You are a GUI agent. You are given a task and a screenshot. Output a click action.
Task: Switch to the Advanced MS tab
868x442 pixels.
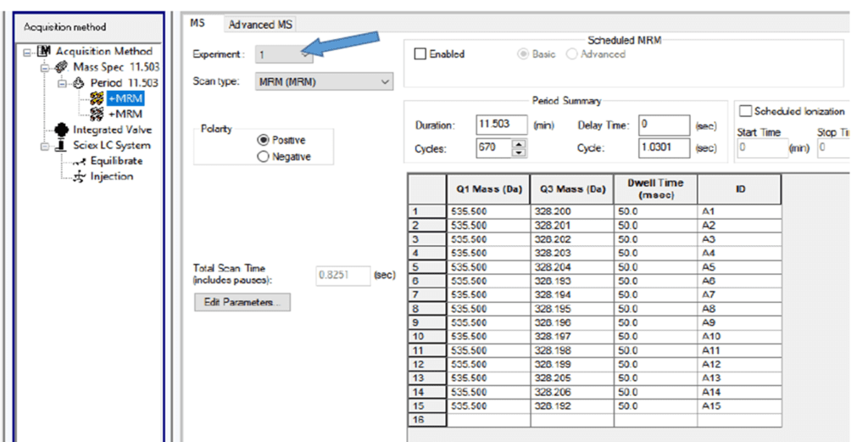pyautogui.click(x=259, y=25)
